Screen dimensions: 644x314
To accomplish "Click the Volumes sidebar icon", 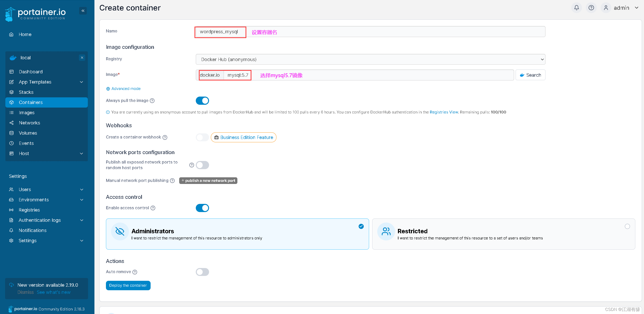I will pos(11,133).
